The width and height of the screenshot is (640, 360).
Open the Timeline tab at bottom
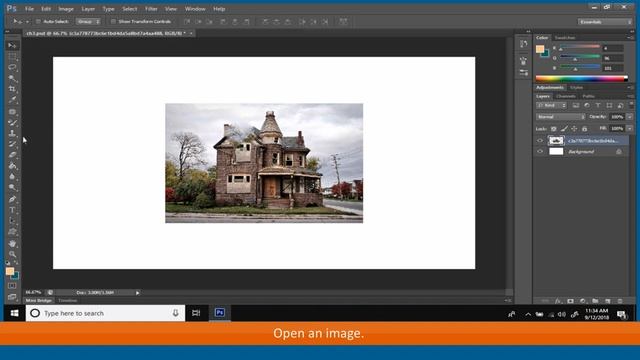point(68,300)
